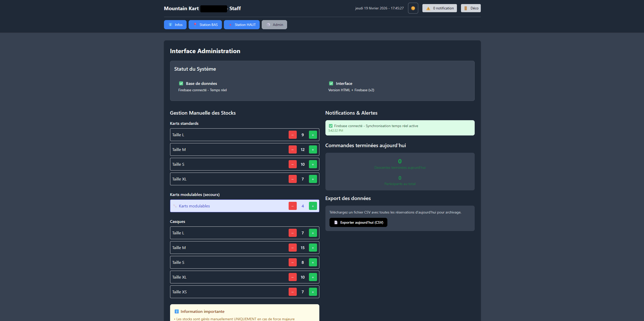Click Exporter aujourd'hui (CSV) button
Image resolution: width=644 pixels, height=321 pixels.
[358, 222]
